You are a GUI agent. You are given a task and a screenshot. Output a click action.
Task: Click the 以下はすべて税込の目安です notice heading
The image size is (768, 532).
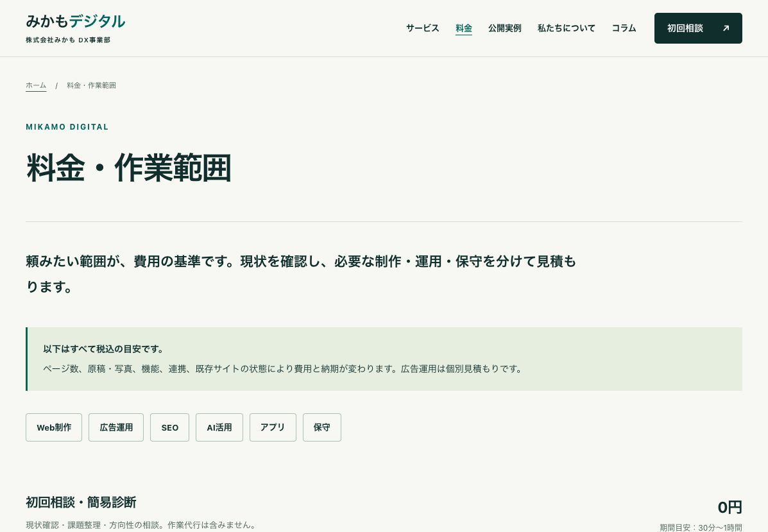pyautogui.click(x=103, y=349)
